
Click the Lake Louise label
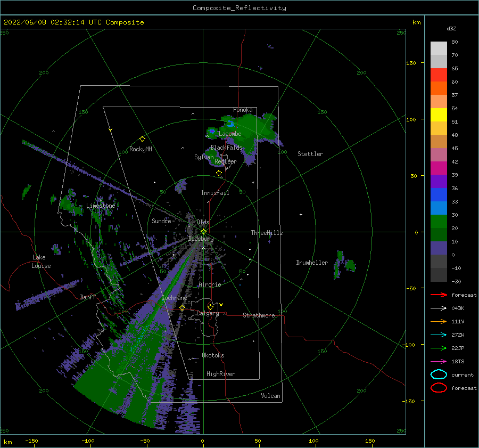[41, 262]
